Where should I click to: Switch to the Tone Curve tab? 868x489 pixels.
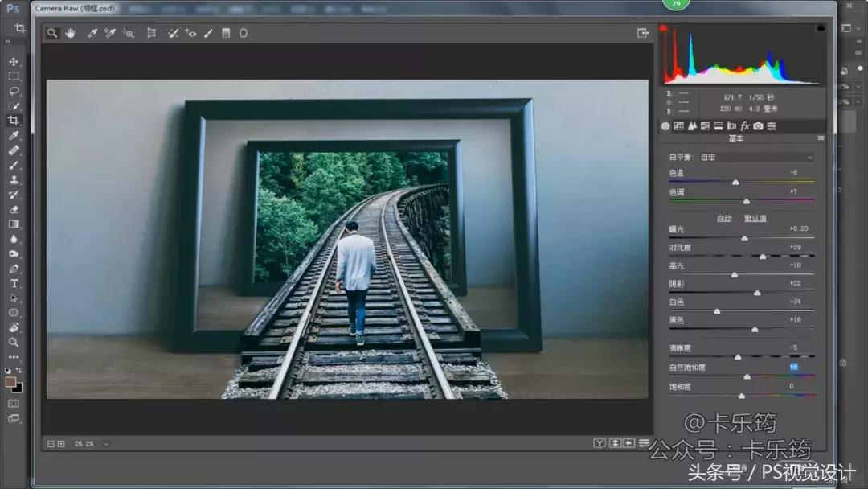[x=678, y=126]
